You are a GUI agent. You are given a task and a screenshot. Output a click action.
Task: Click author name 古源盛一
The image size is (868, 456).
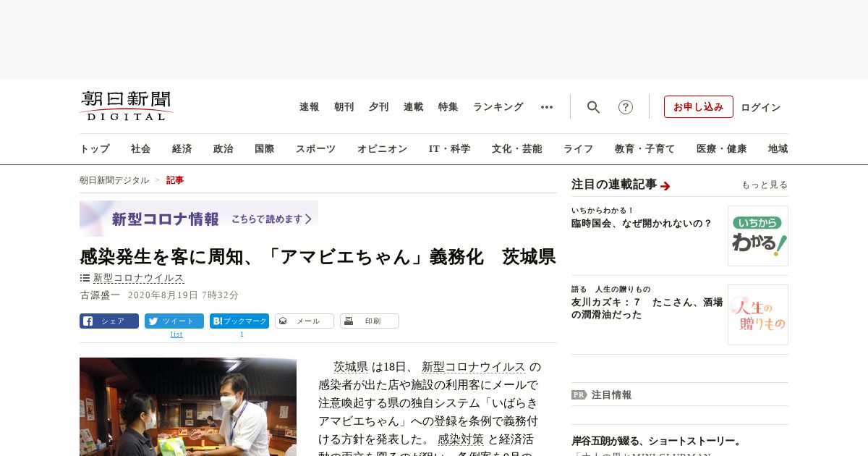[100, 295]
